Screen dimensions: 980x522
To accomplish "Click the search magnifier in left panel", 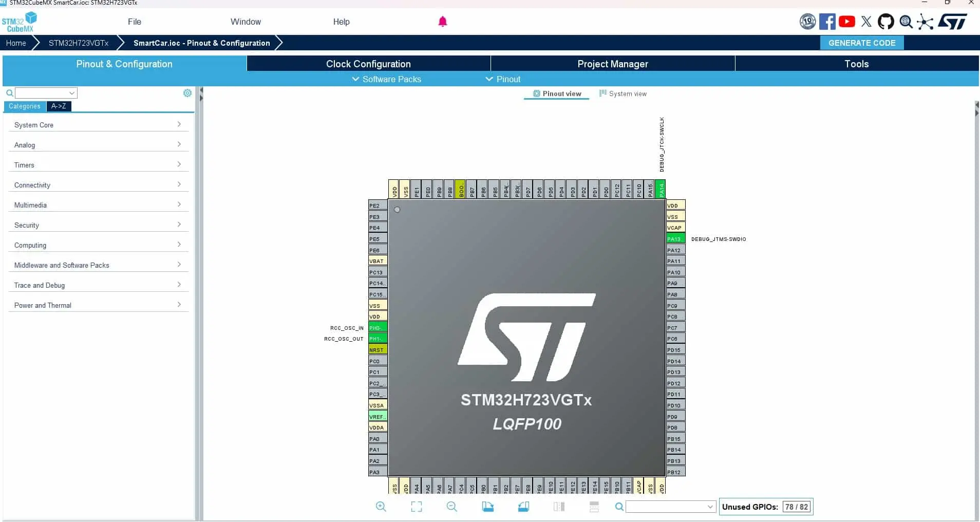I will (10, 93).
